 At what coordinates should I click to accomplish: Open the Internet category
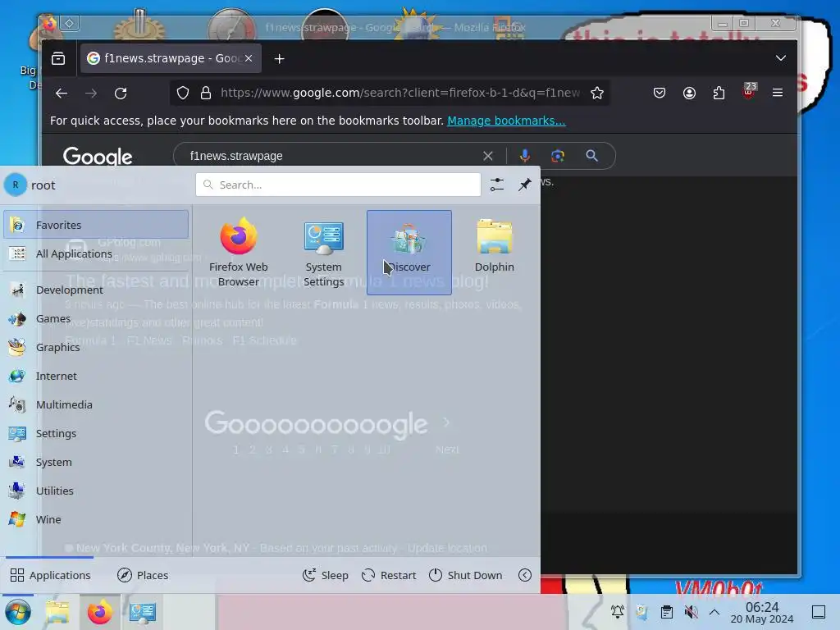(97, 376)
